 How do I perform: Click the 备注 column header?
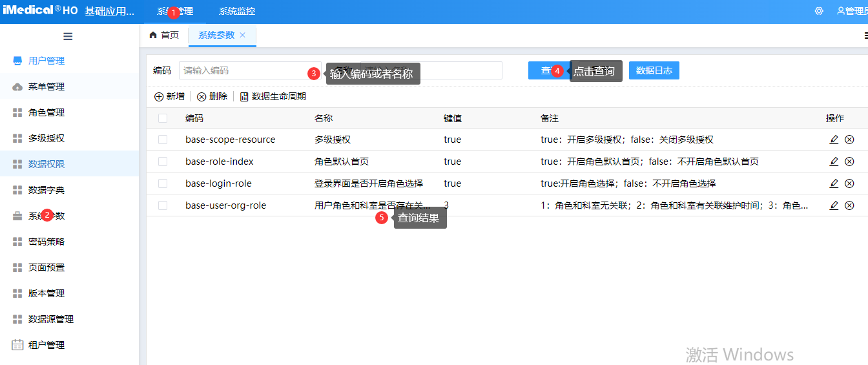pos(550,118)
